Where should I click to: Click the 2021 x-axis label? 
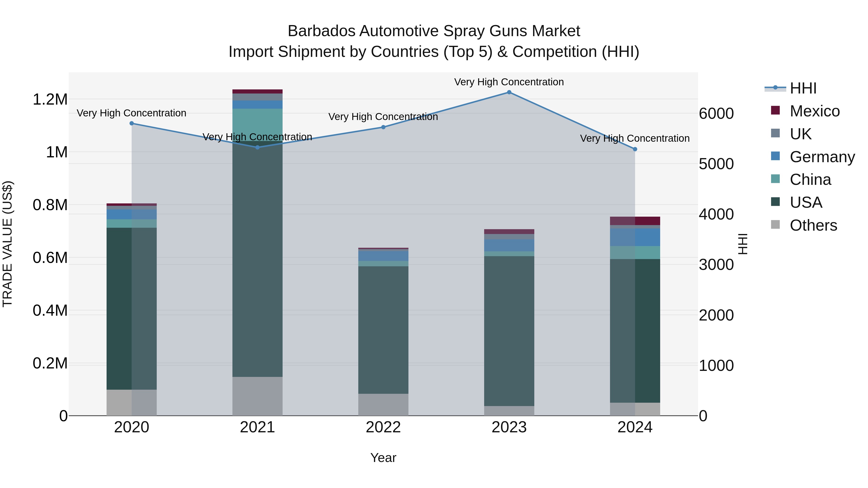click(258, 427)
